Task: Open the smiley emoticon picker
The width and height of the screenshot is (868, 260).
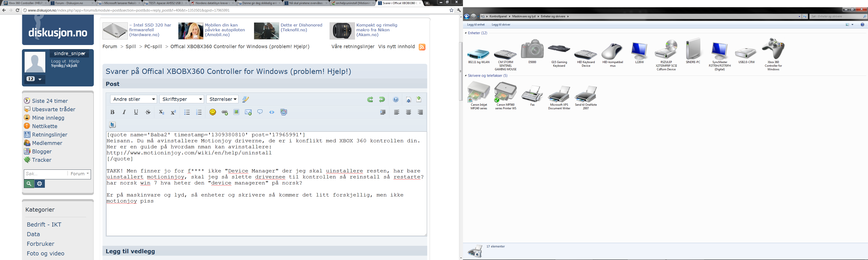Action: [213, 112]
